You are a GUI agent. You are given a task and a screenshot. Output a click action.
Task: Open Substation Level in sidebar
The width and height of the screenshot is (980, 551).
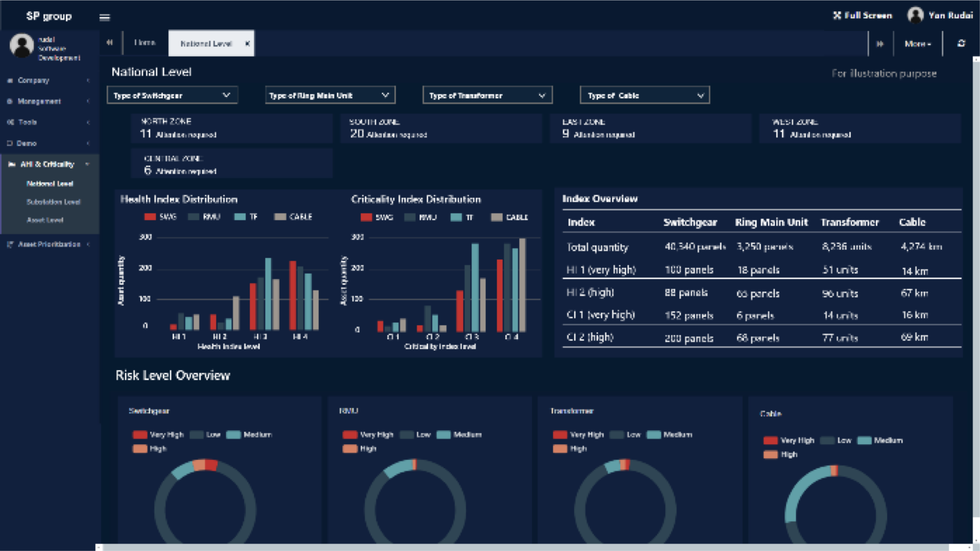[x=53, y=202]
